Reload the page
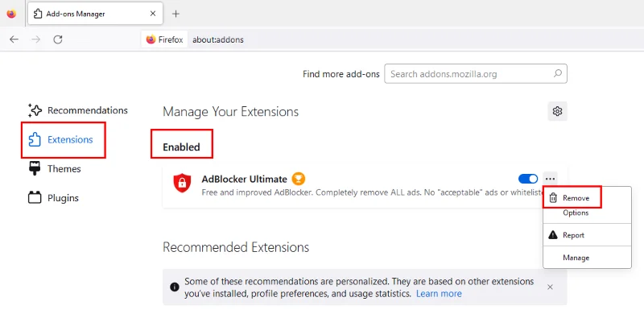This screenshot has height=318, width=644. tap(58, 39)
